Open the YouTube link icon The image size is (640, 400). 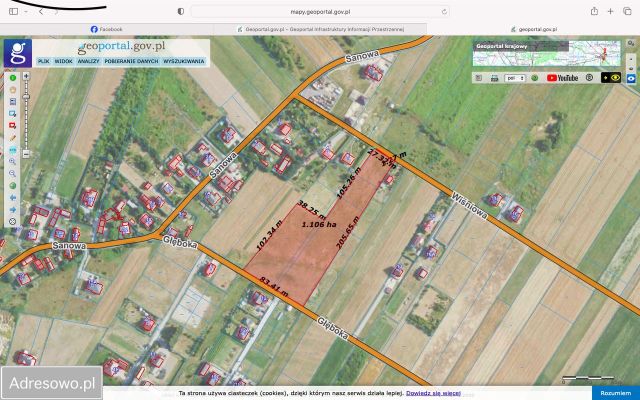pyautogui.click(x=562, y=78)
